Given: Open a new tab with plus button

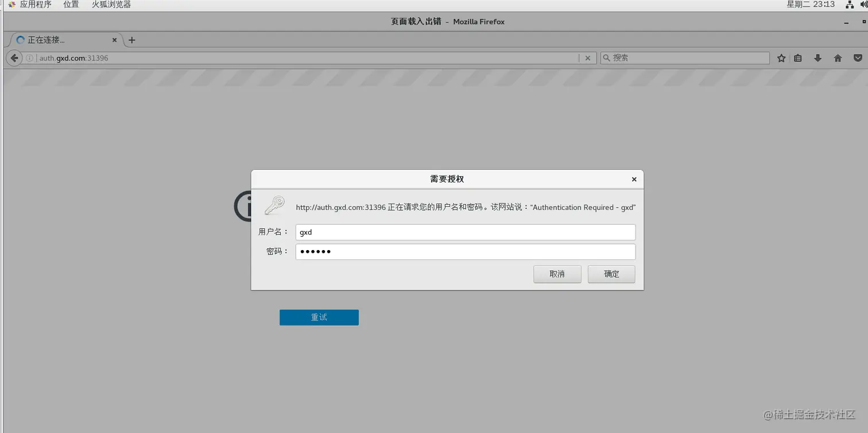Looking at the screenshot, I should (x=132, y=40).
